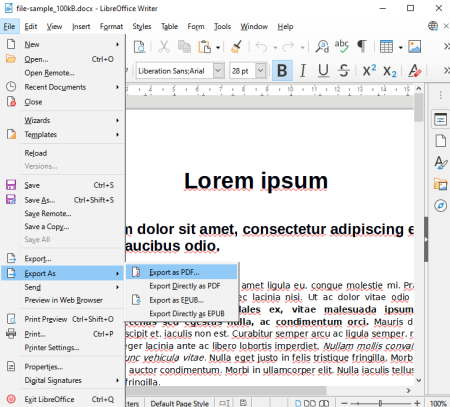
Task: Open the Tools menu
Action: pos(222,26)
